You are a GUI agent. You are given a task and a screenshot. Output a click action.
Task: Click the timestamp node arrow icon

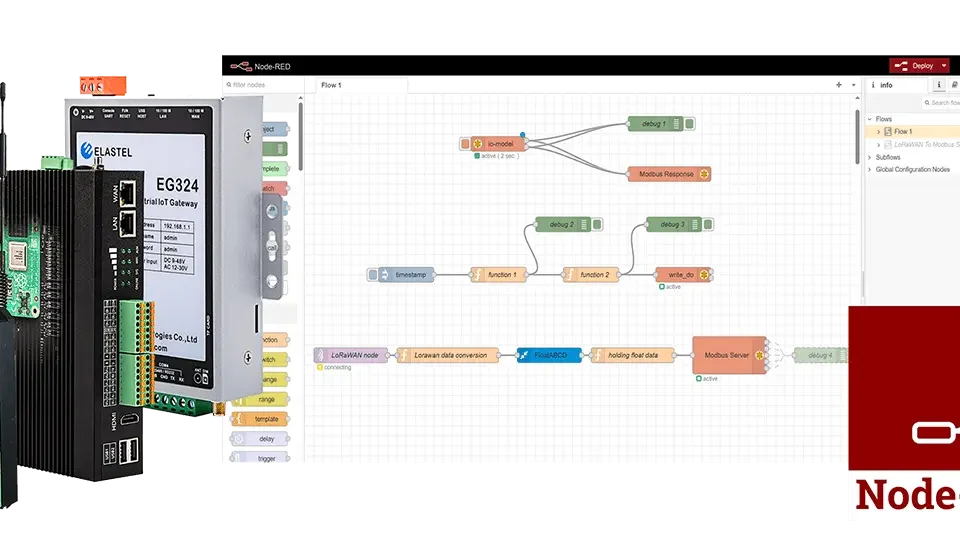point(384,275)
